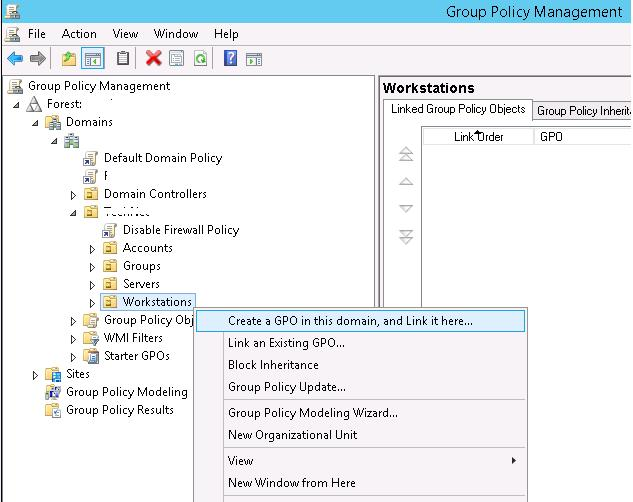Viewport: 633px width, 502px height.
Task: Switch to Group Policy Inheritance tab
Action: tap(583, 111)
